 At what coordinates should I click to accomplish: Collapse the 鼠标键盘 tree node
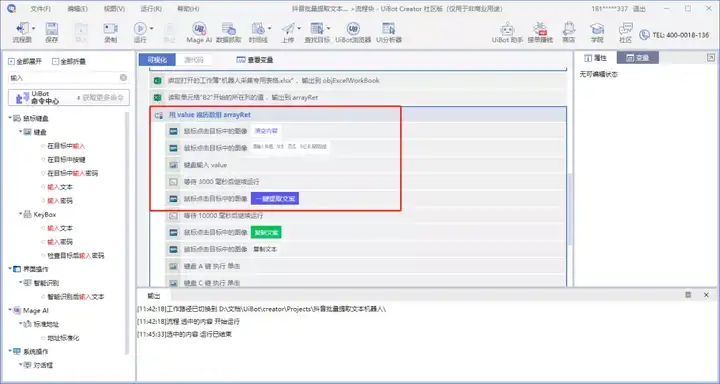(10, 118)
